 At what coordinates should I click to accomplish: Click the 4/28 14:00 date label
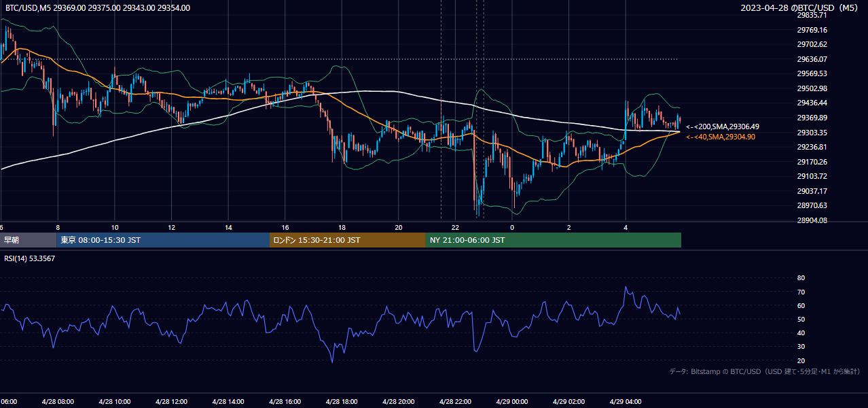point(228,401)
